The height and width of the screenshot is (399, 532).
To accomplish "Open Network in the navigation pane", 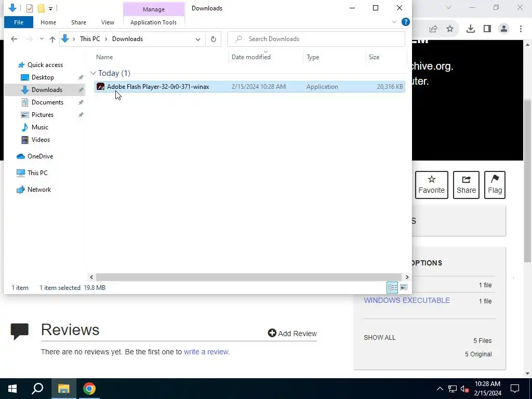I will click(39, 190).
